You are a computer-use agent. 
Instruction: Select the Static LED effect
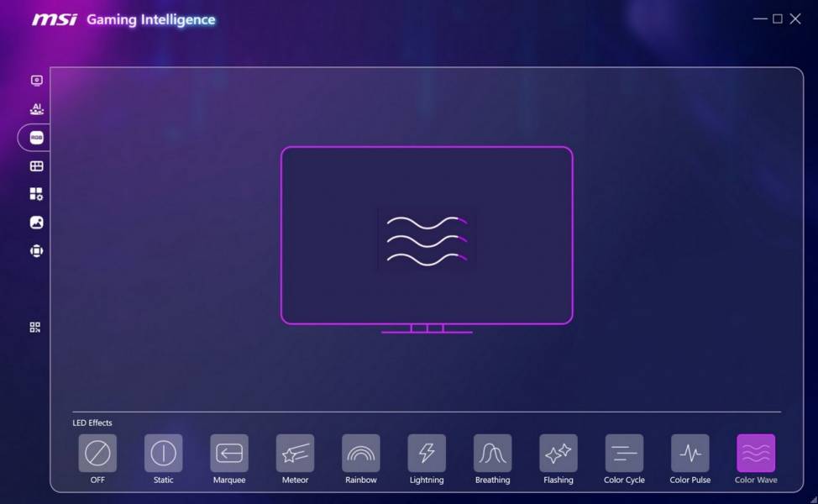pyautogui.click(x=163, y=454)
